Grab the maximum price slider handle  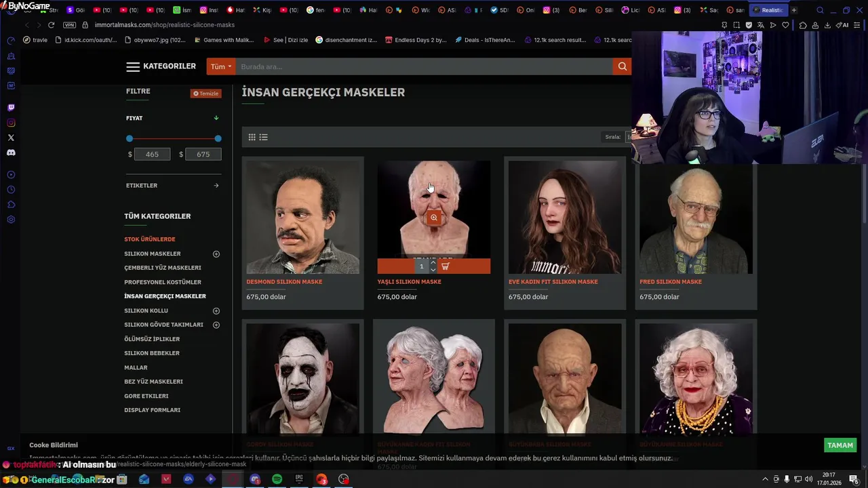coord(218,138)
